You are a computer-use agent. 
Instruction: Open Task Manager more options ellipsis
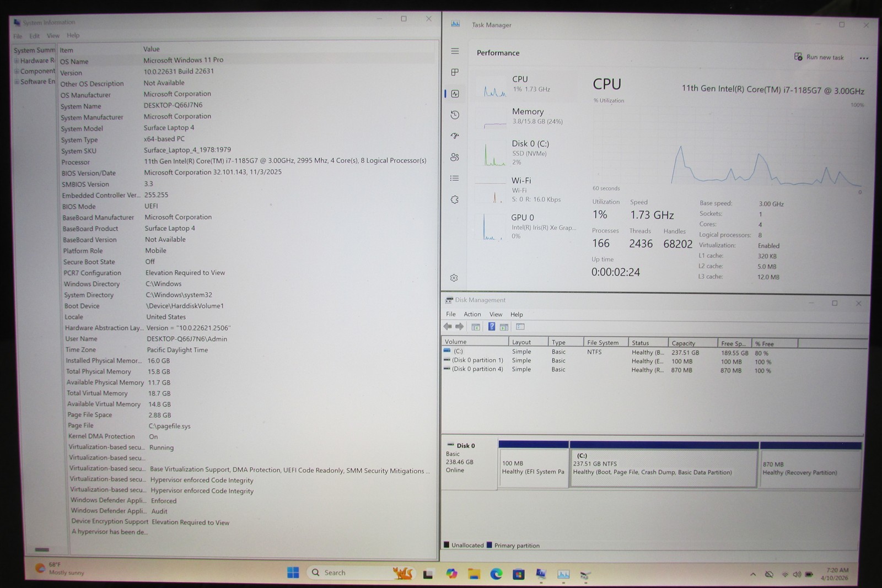coord(864,58)
